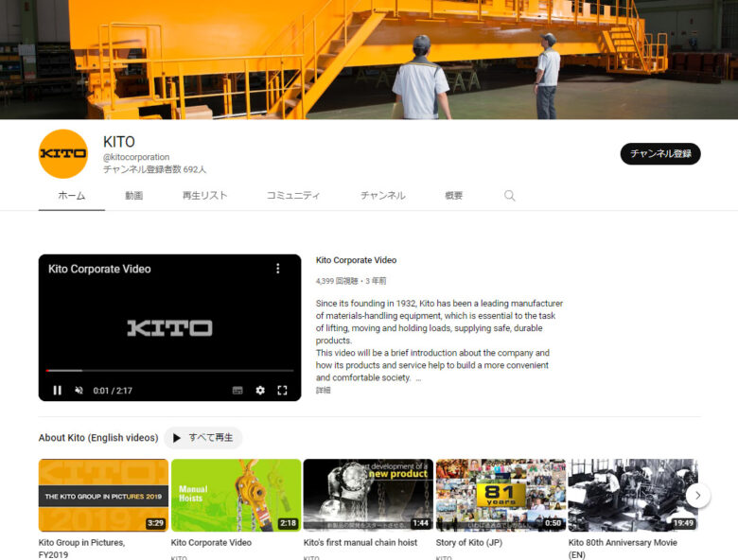Image resolution: width=738 pixels, height=560 pixels.
Task: Unmute the video player sound
Action: 79,390
